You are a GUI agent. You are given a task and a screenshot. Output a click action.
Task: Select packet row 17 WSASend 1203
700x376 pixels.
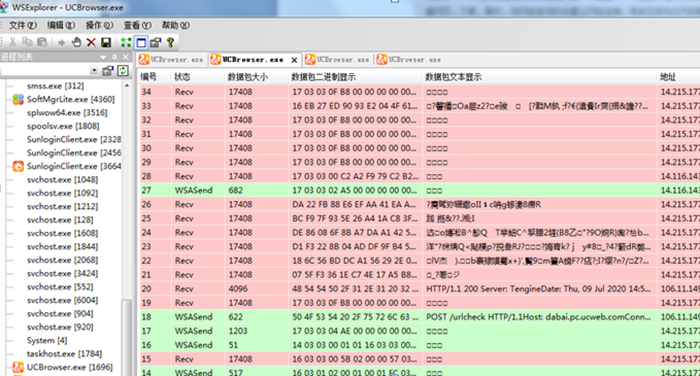420,331
